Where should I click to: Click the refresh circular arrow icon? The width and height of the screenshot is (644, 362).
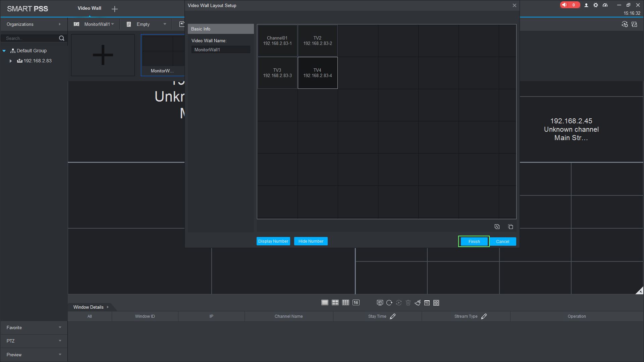coord(389,303)
